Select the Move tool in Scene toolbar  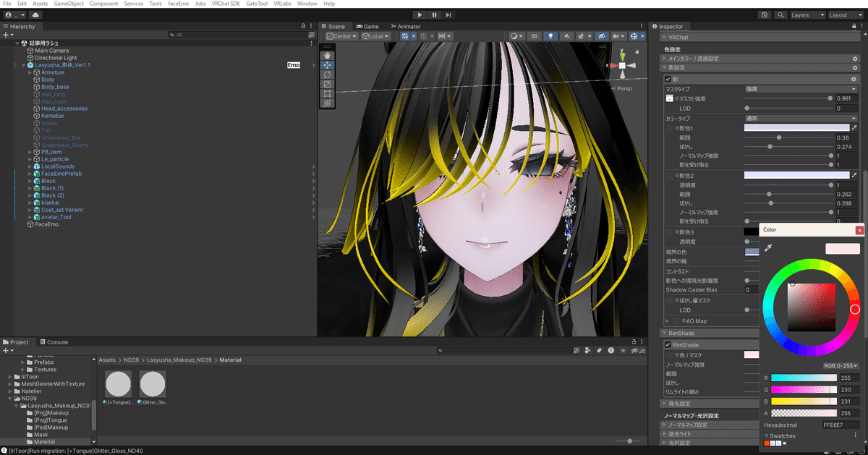pyautogui.click(x=328, y=64)
